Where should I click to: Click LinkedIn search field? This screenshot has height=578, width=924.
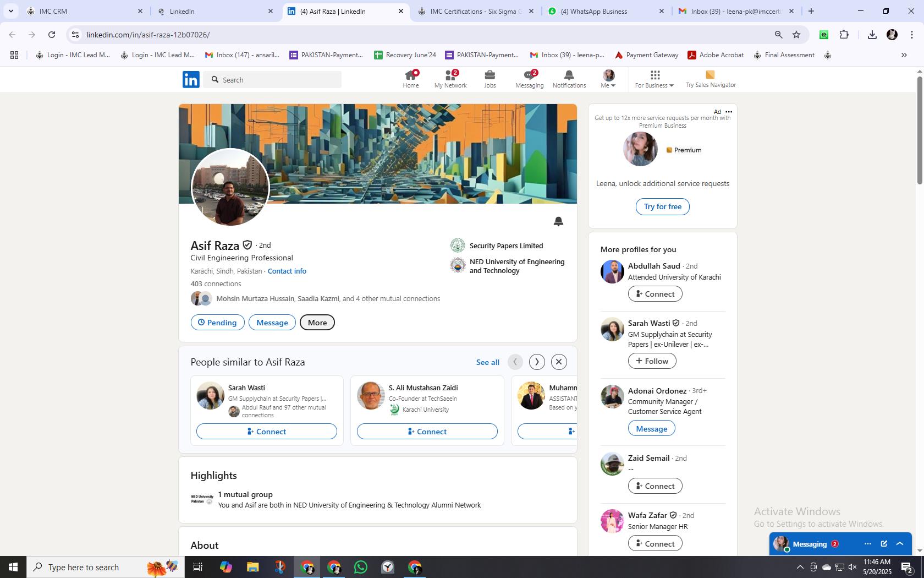click(272, 80)
